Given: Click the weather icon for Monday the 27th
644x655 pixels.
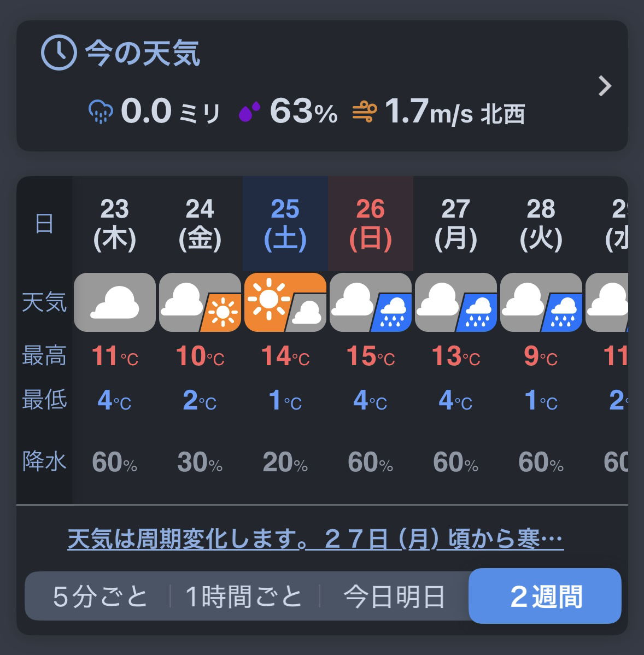Looking at the screenshot, I should pyautogui.click(x=456, y=302).
